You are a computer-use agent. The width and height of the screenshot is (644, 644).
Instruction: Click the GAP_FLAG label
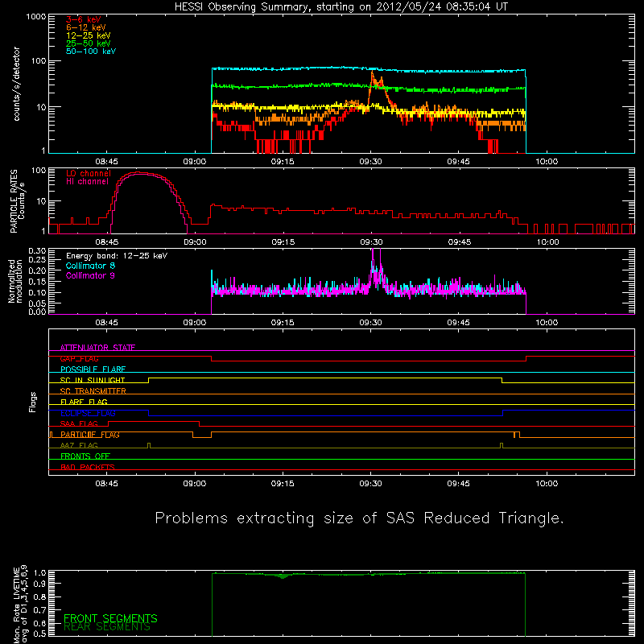[x=79, y=358]
